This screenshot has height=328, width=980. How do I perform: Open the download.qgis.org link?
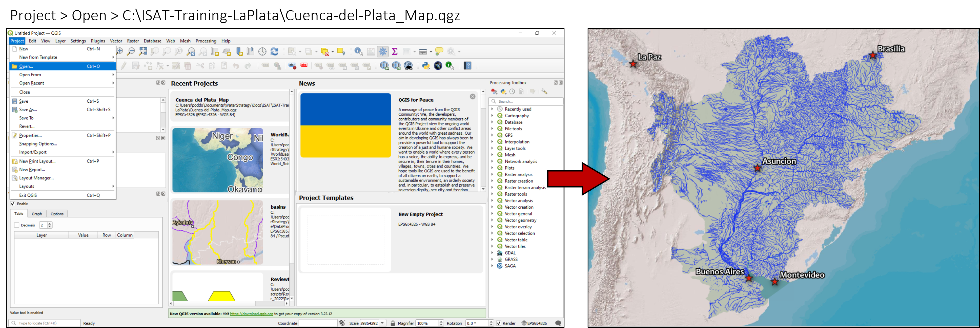[x=252, y=314]
